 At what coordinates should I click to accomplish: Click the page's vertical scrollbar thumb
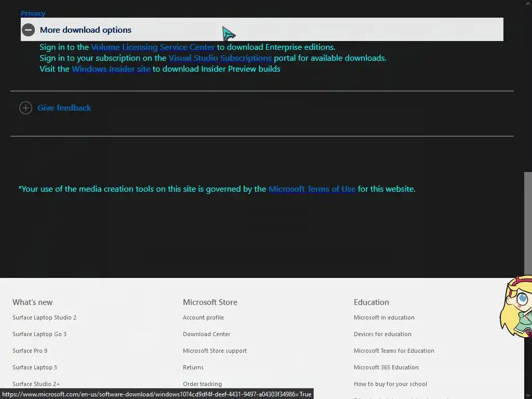point(528,224)
